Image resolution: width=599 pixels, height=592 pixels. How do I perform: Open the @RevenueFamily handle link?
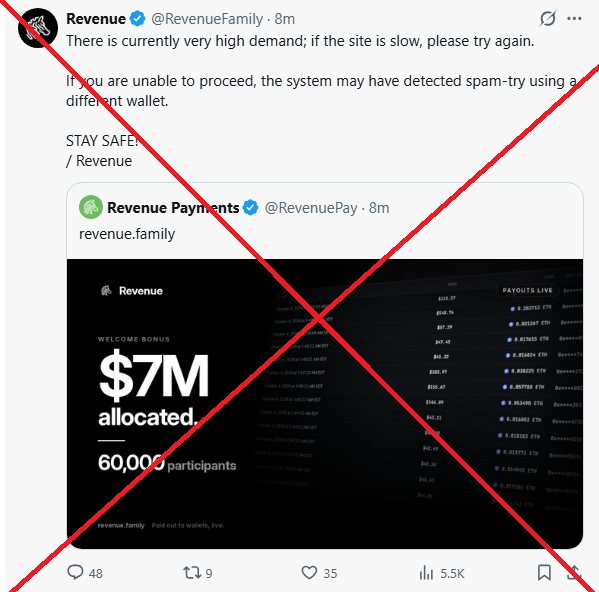(x=207, y=19)
